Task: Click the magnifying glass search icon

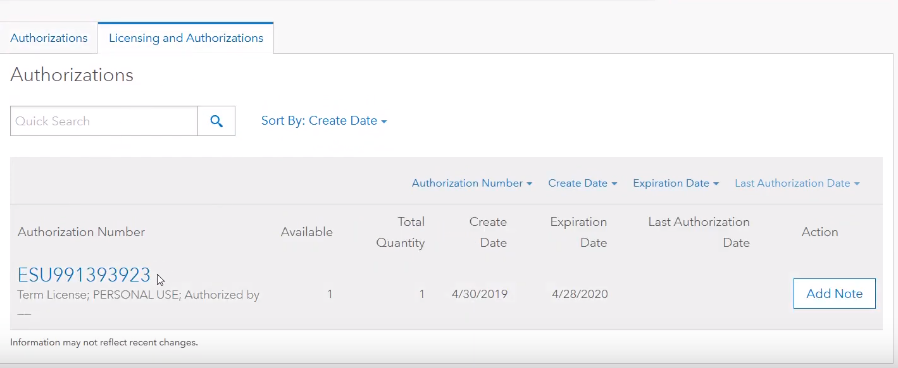Action: 216,121
